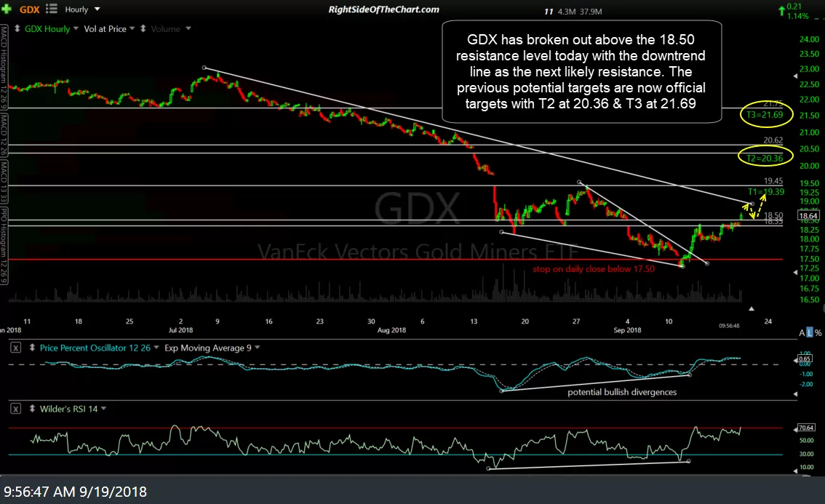Click the 9:56:47 AM 9/19/2018 timestamp
825x504 pixels.
tap(75, 492)
